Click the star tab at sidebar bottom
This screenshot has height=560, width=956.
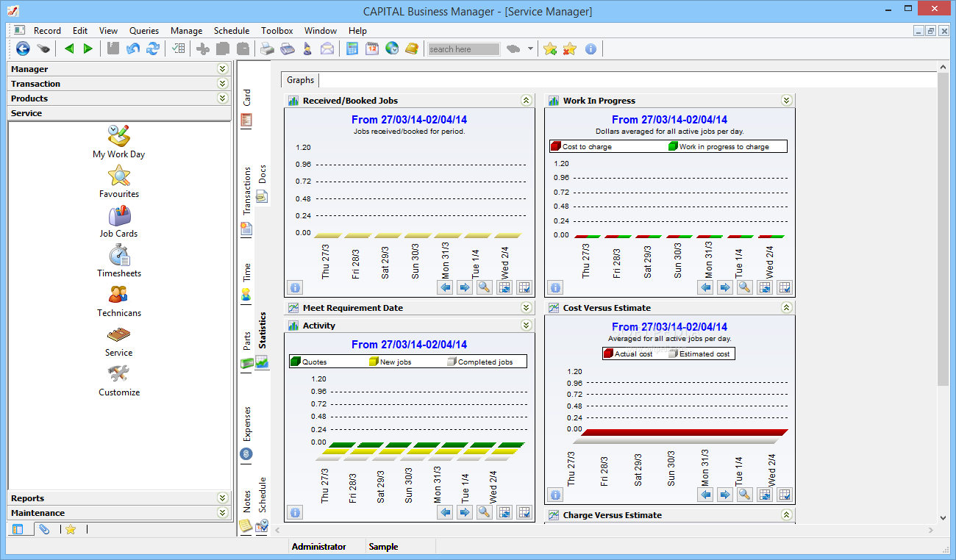click(x=71, y=529)
